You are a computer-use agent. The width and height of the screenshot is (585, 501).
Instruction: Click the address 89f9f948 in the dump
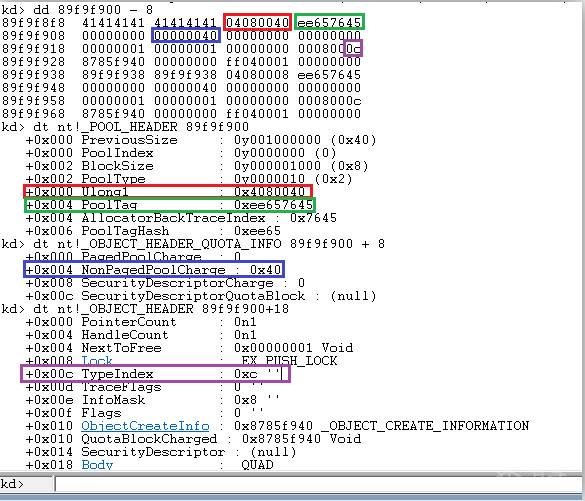pyautogui.click(x=34, y=88)
